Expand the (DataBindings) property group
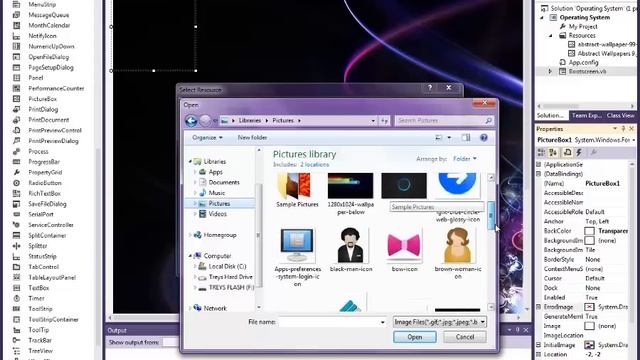 point(539,174)
